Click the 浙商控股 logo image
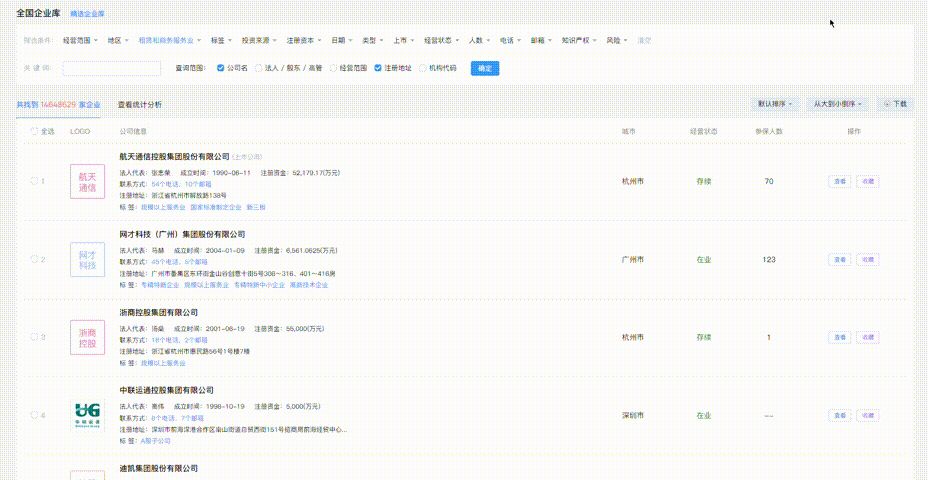The width and height of the screenshot is (928, 480). click(x=87, y=338)
